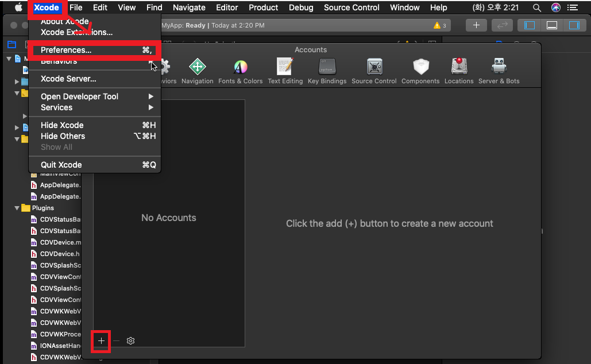Select Hide Others menu item
591x364 pixels.
click(x=95, y=136)
